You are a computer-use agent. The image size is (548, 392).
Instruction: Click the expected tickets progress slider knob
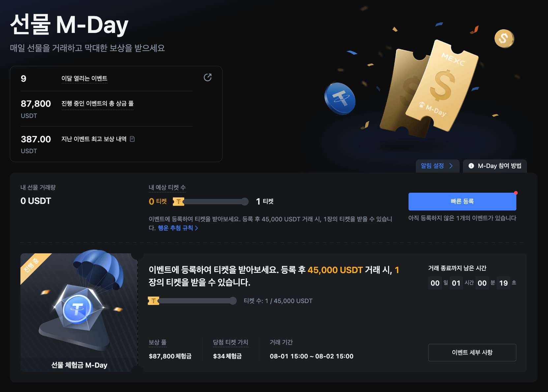(245, 202)
